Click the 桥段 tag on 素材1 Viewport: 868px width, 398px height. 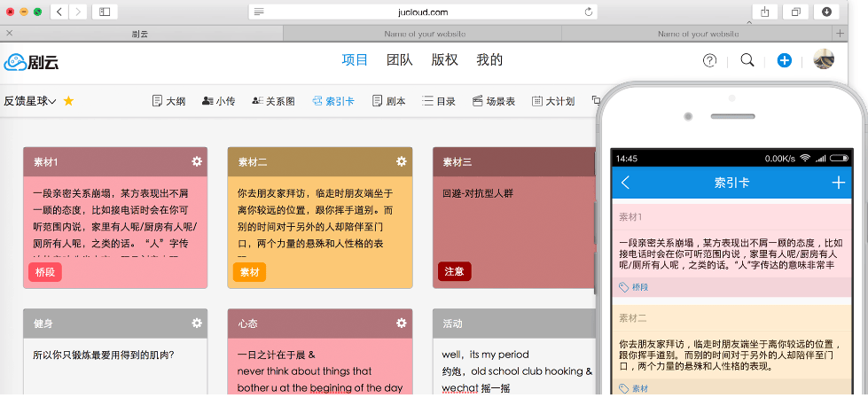[44, 272]
